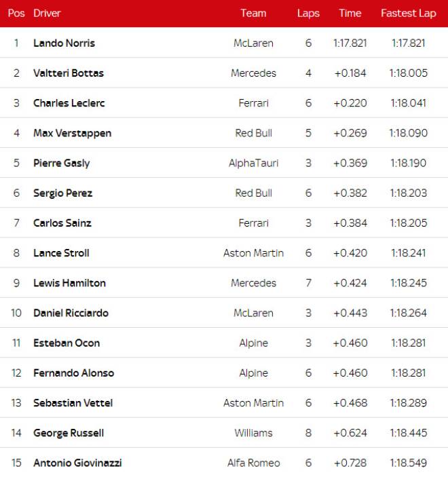
Task: Select the Fernando Alonso row
Action: pyautogui.click(x=73, y=373)
